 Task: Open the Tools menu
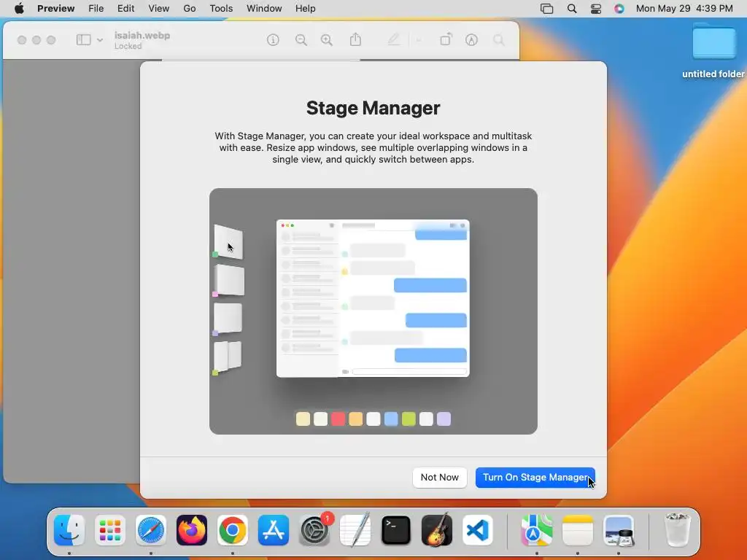tap(221, 9)
